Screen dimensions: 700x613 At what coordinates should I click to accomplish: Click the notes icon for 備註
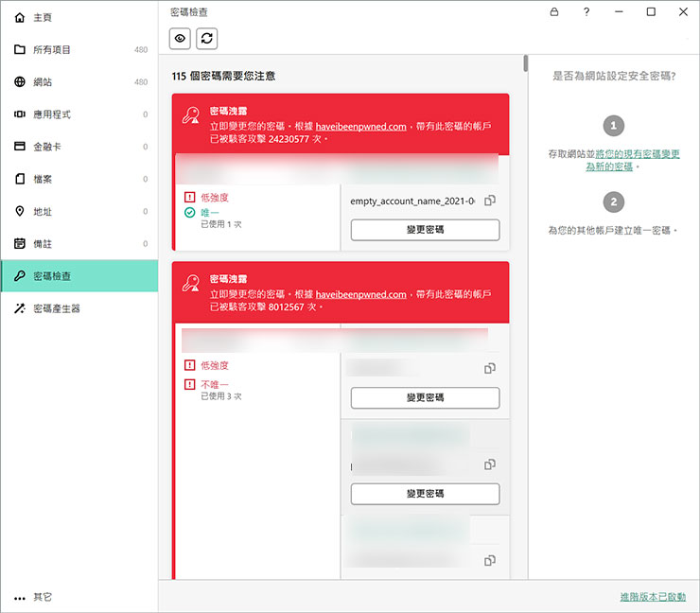click(x=20, y=243)
